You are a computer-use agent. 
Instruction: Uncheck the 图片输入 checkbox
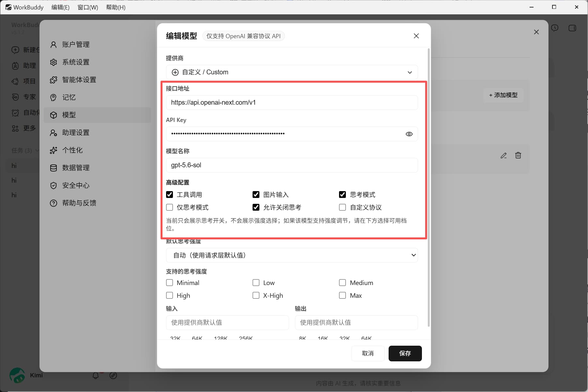pos(256,195)
